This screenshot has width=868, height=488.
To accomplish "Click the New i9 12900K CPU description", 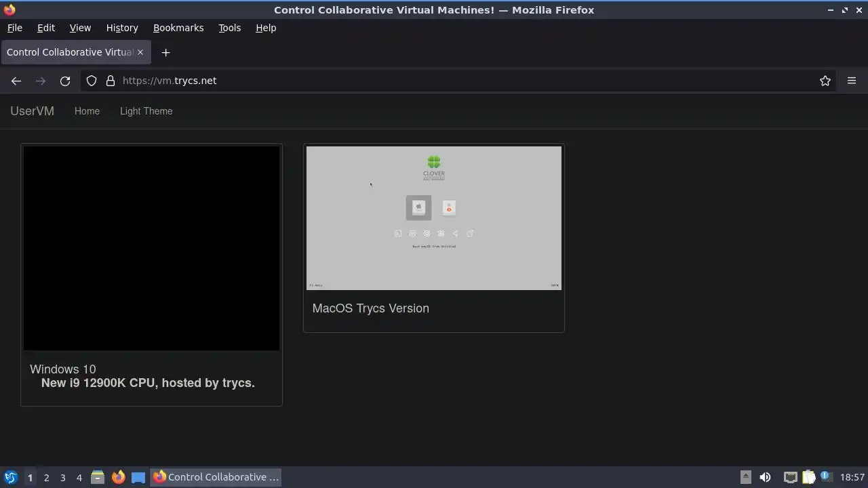I will [148, 383].
